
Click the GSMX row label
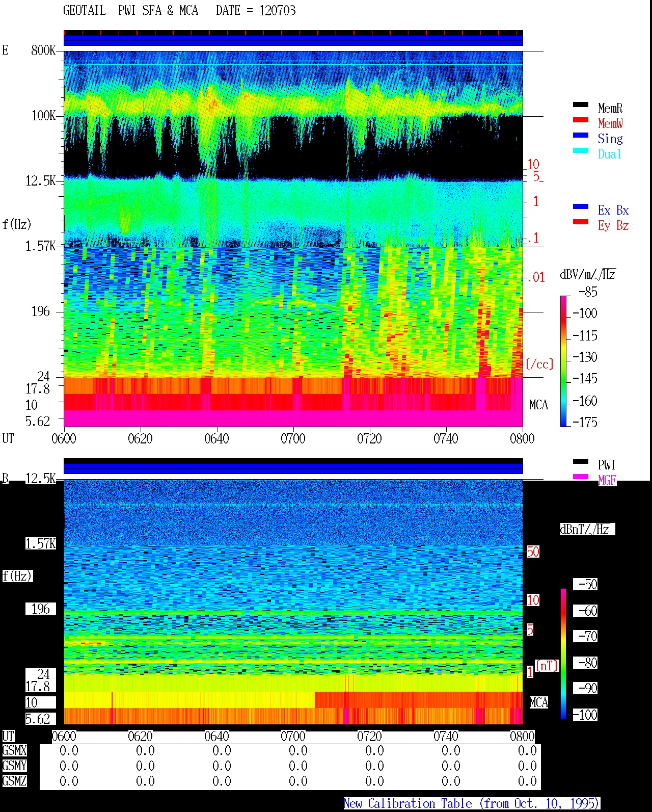click(x=14, y=750)
